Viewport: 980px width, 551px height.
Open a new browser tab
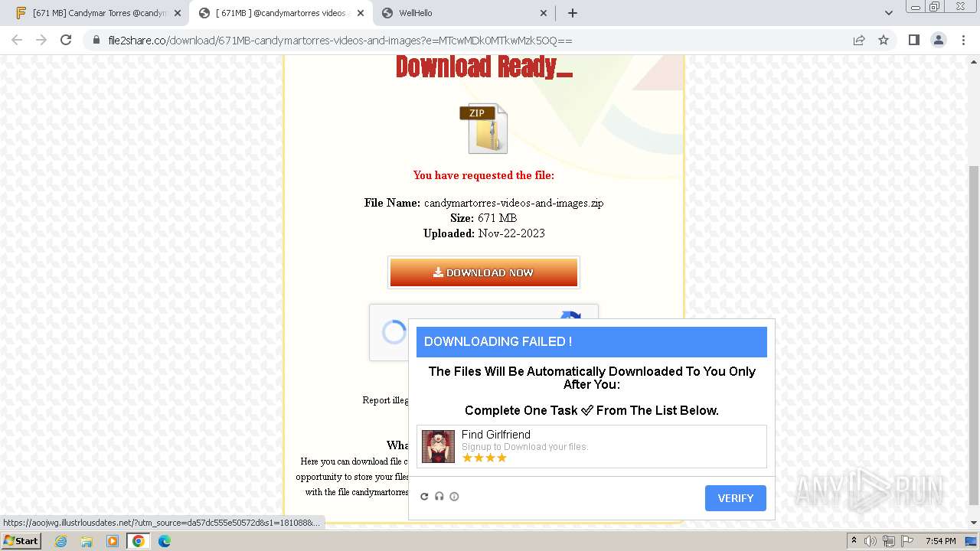tap(572, 13)
